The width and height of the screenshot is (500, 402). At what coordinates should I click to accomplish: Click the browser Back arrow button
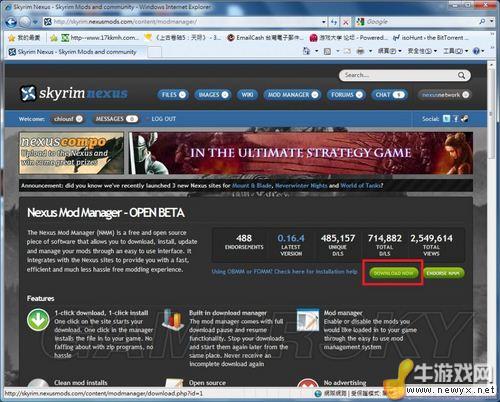pyautogui.click(x=11, y=22)
